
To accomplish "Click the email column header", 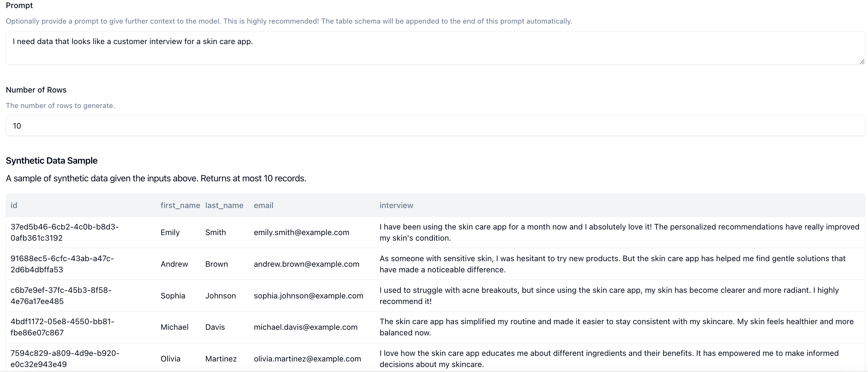I will [x=264, y=205].
